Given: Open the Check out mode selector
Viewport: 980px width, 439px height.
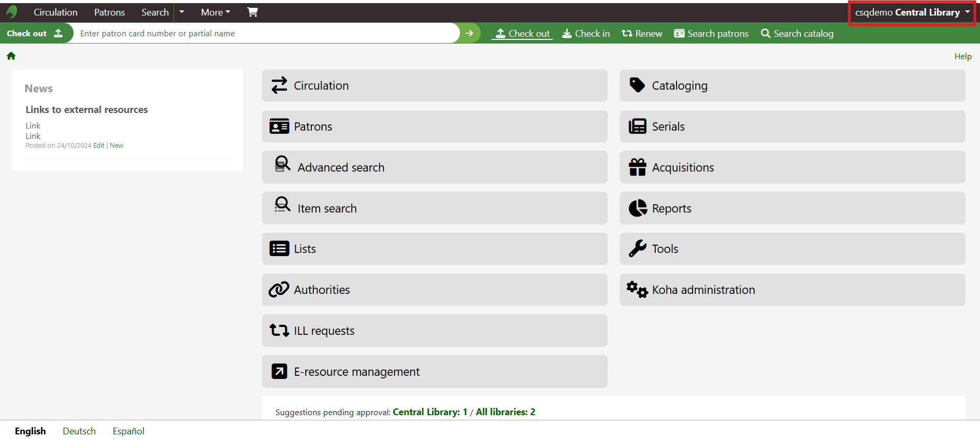Looking at the screenshot, I should [35, 33].
